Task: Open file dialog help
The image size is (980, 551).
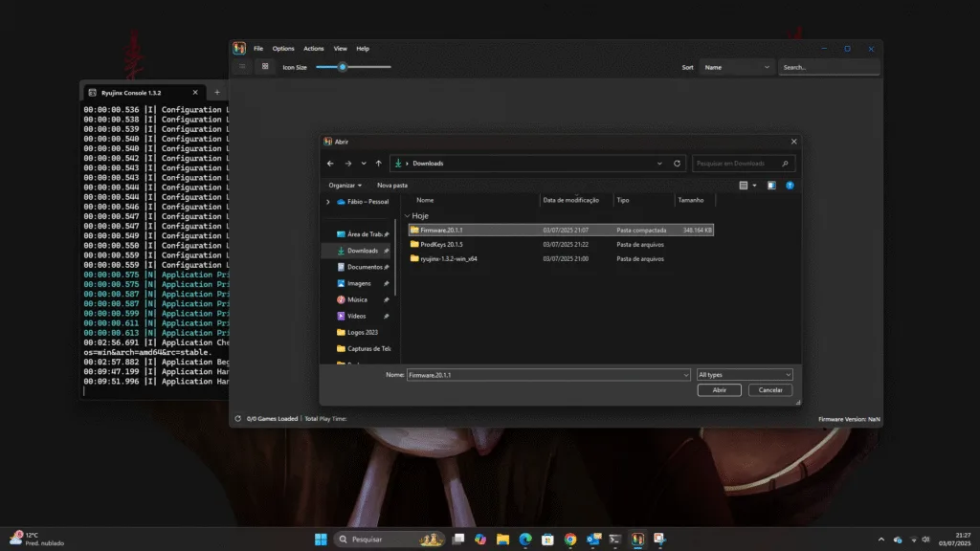Action: click(x=790, y=186)
